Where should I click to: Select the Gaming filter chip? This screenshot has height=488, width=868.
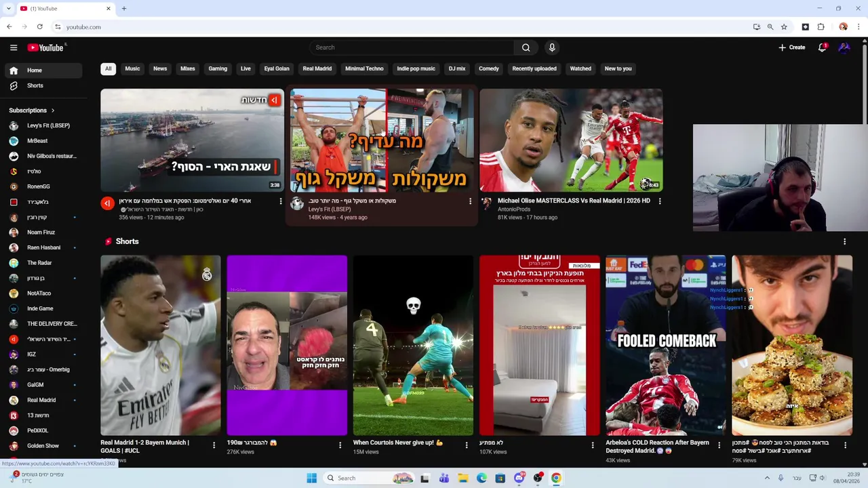click(218, 68)
